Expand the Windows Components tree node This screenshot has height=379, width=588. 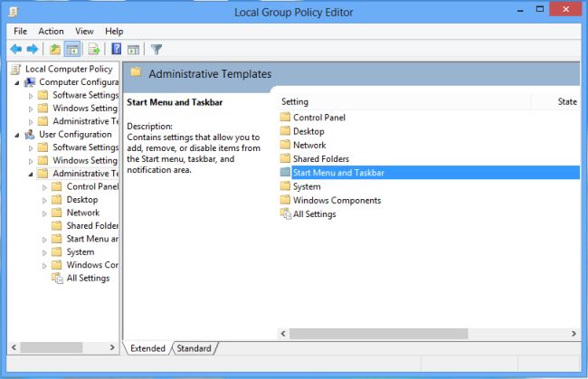pyautogui.click(x=44, y=266)
